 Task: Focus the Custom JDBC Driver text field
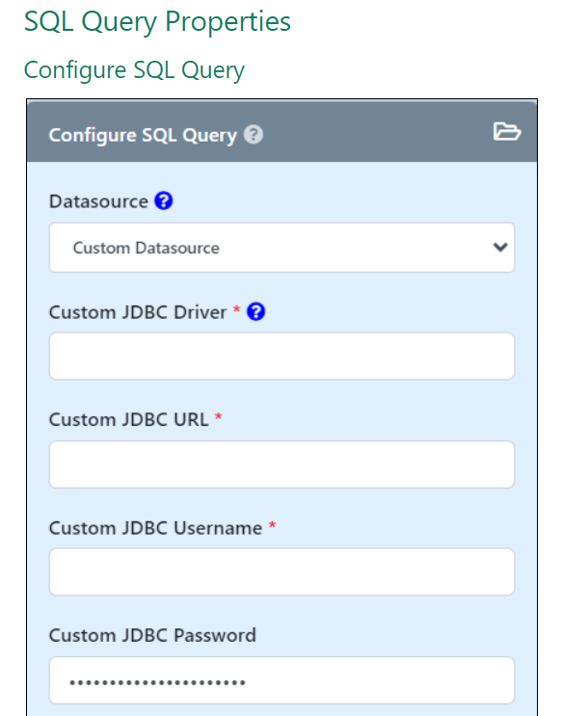coord(281,357)
